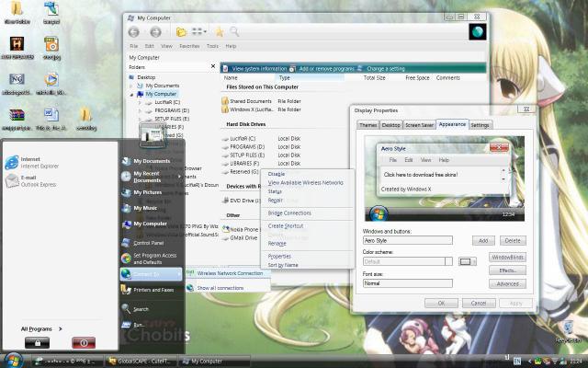
Task: Open Control Panel from Start menu
Action: pos(149,243)
